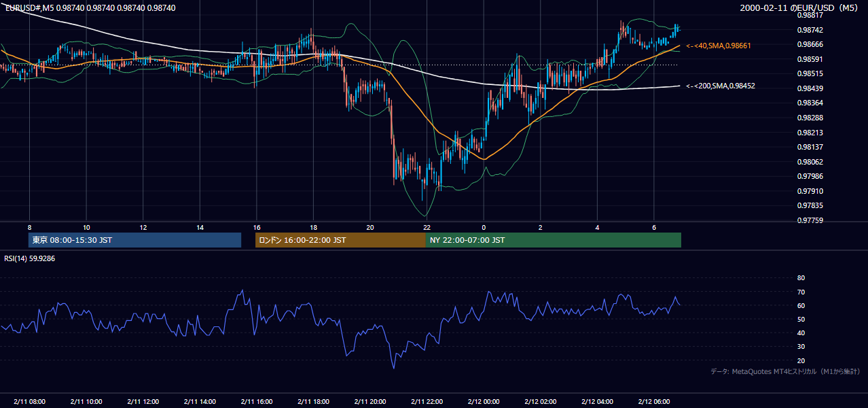Click the RSI axis level 50

pyautogui.click(x=801, y=319)
